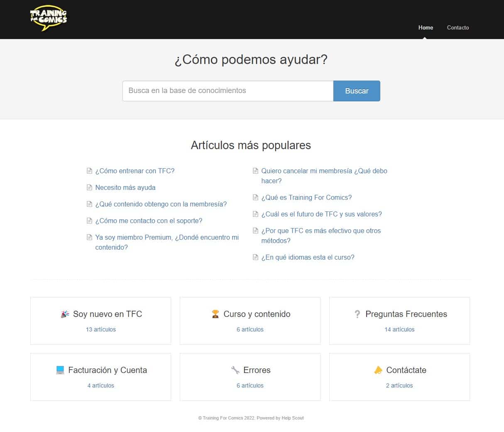Click document icon beside Ya soy miembro Premium
The width and height of the screenshot is (504, 432).
tap(89, 237)
